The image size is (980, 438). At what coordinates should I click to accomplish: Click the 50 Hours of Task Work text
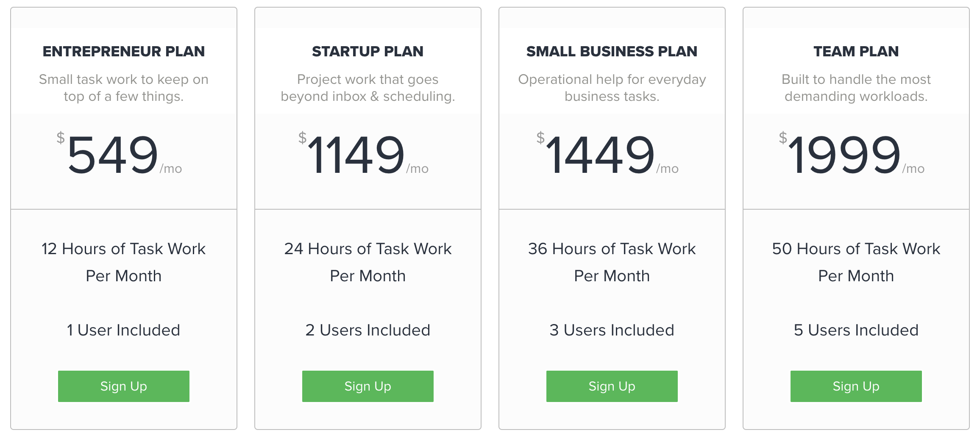pos(856,249)
